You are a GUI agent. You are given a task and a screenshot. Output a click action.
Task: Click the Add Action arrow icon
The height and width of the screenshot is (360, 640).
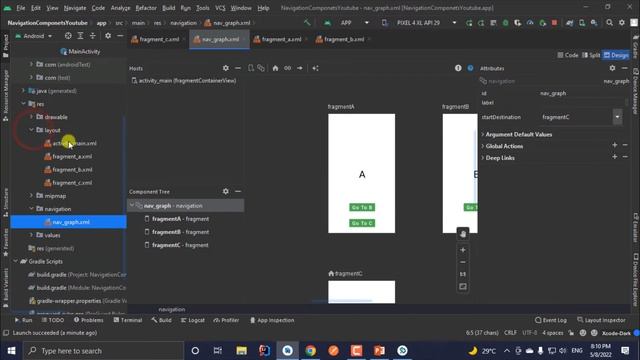tap(300, 68)
